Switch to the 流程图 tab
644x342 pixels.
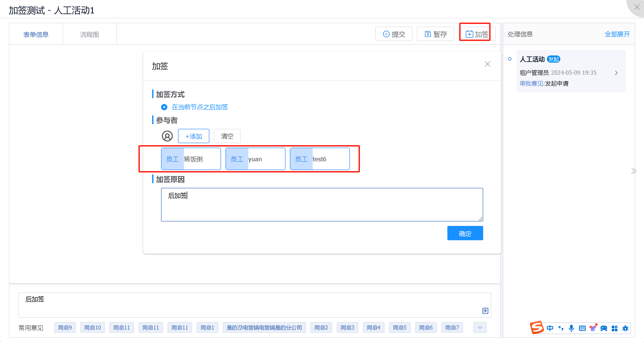89,34
